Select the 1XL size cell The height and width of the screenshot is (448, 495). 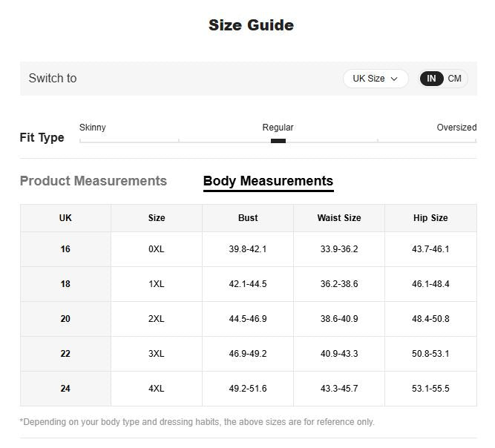click(x=157, y=284)
